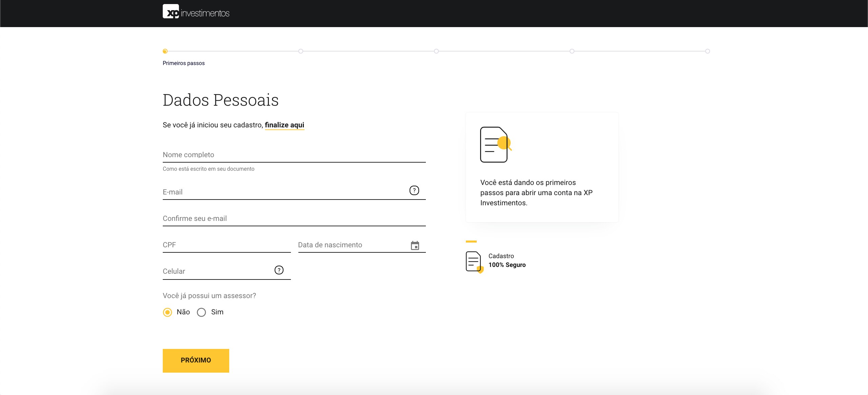The height and width of the screenshot is (395, 868).
Task: Focus the Confirme seu e-mail field
Action: point(294,219)
